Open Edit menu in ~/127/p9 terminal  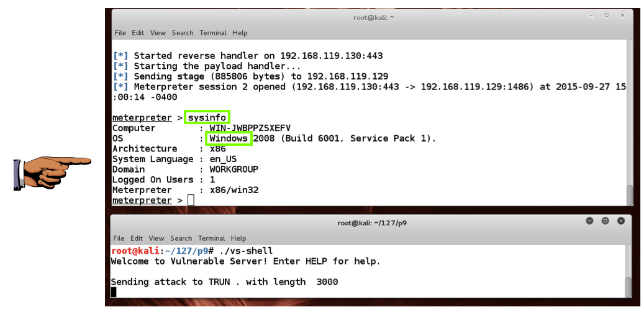pyautogui.click(x=137, y=238)
